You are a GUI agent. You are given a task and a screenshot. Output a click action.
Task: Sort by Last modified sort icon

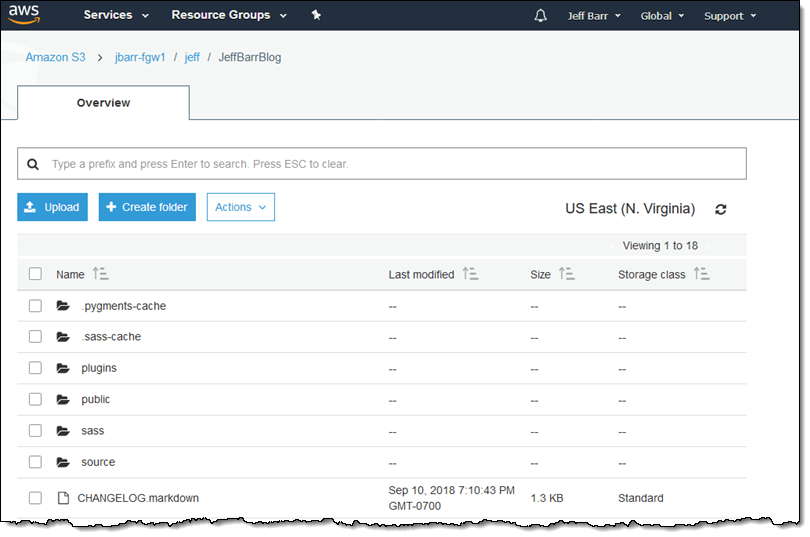[x=471, y=274]
